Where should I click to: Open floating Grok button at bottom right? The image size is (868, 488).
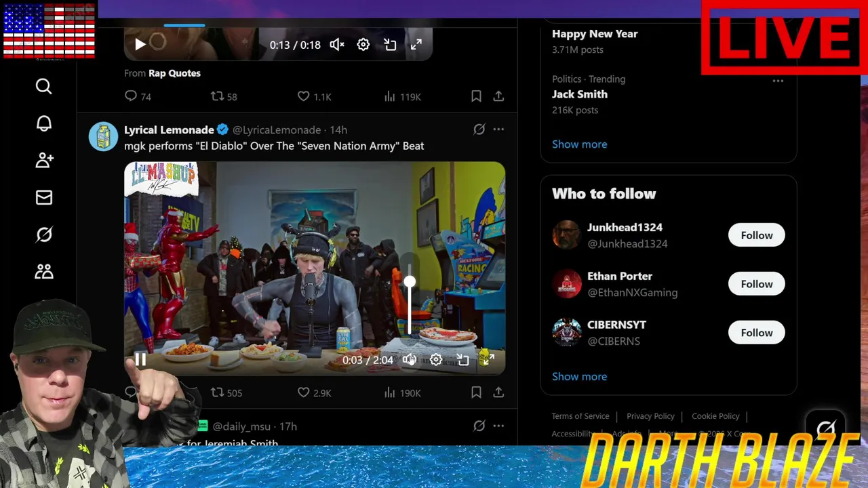pos(826,428)
